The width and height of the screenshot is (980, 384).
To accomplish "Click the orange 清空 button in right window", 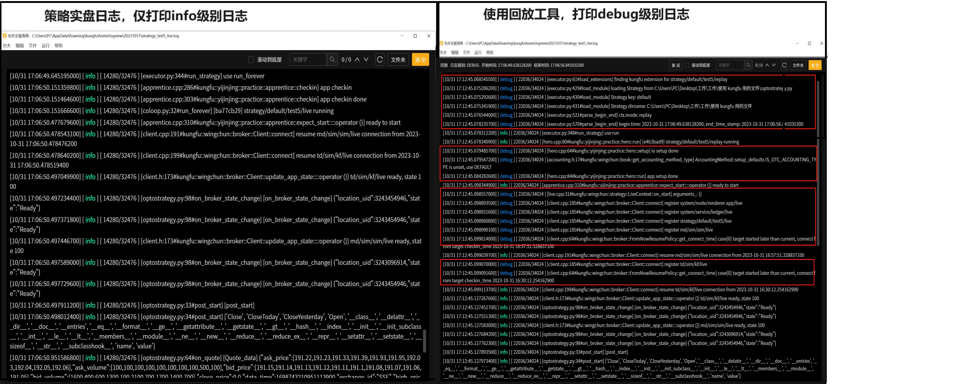I will (x=815, y=65).
